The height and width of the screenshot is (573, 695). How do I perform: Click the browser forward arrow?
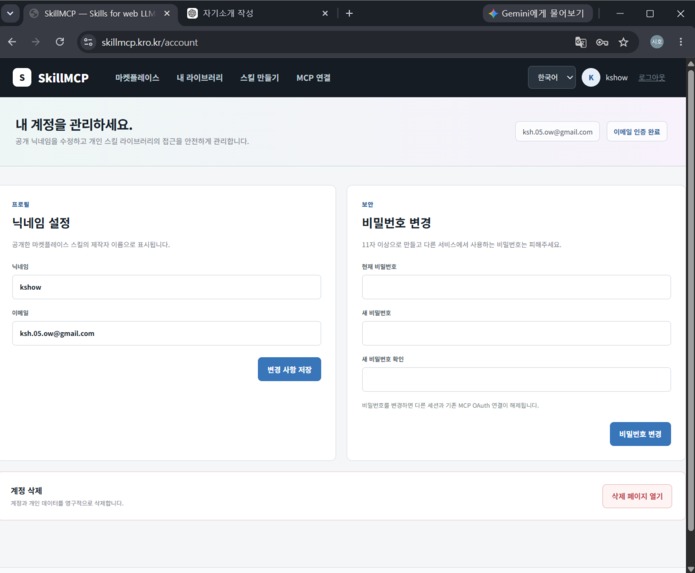click(36, 42)
